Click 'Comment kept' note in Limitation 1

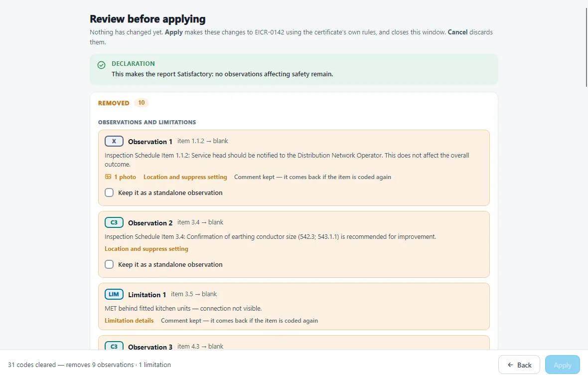point(239,321)
